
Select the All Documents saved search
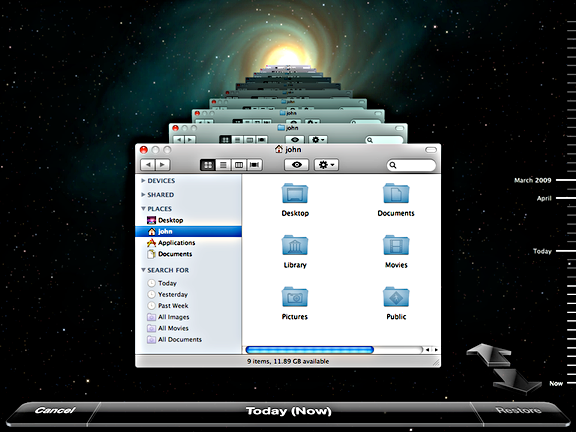tap(188, 340)
